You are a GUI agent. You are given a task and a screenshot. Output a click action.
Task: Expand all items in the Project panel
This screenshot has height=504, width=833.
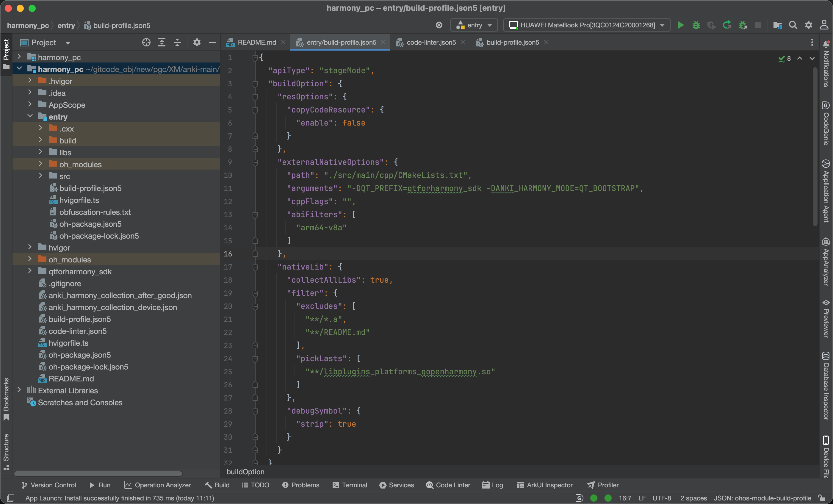pos(162,43)
